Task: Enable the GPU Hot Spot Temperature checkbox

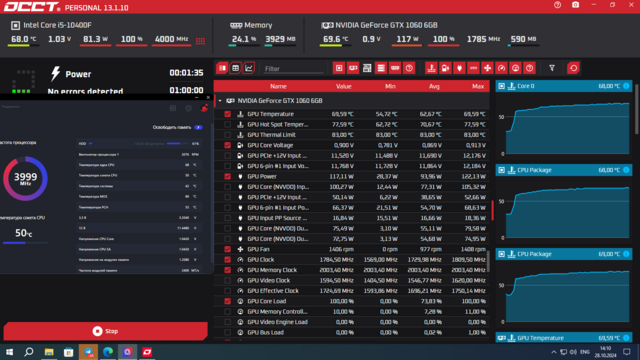Action: [x=227, y=124]
